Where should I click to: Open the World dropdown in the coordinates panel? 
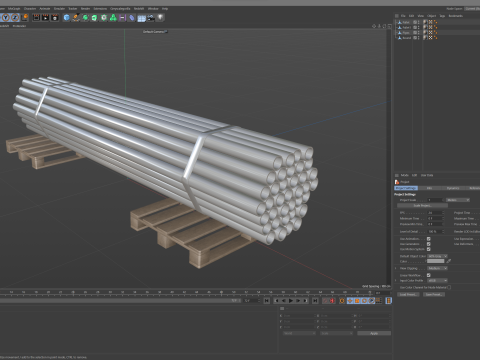pyautogui.click(x=299, y=333)
